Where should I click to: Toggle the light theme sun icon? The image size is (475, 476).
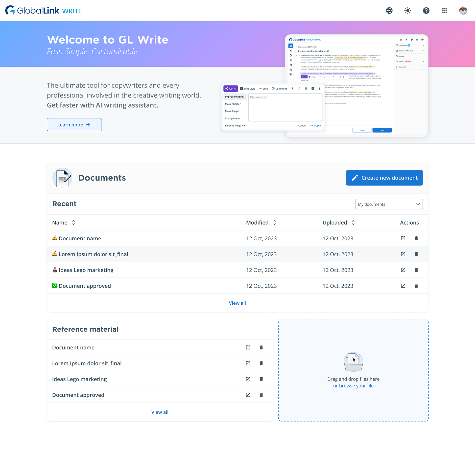(x=407, y=10)
